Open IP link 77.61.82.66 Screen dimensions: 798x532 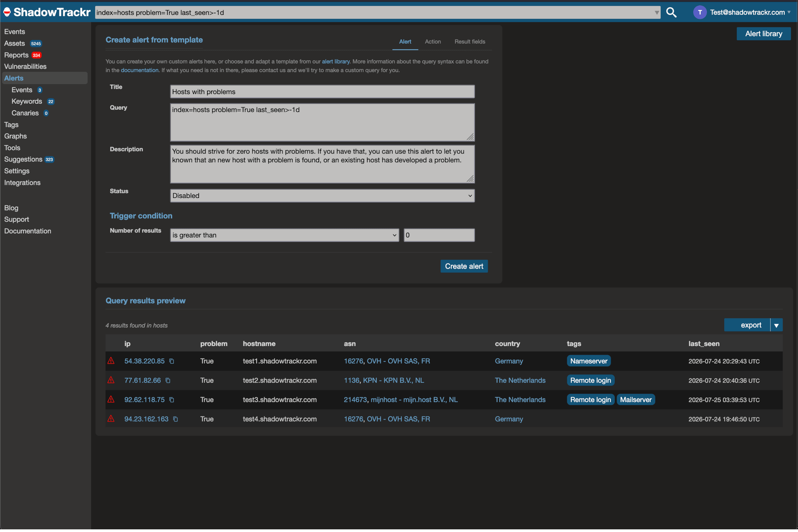coord(143,380)
